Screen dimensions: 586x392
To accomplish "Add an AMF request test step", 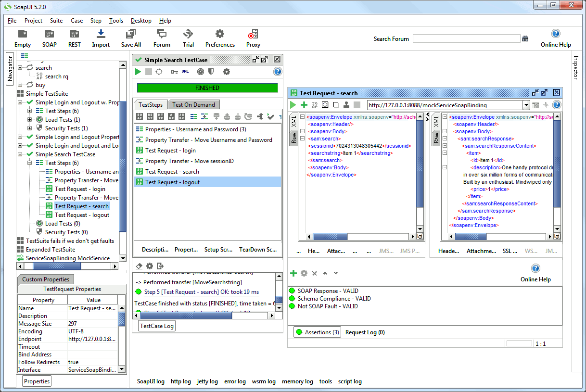I will [171, 116].
